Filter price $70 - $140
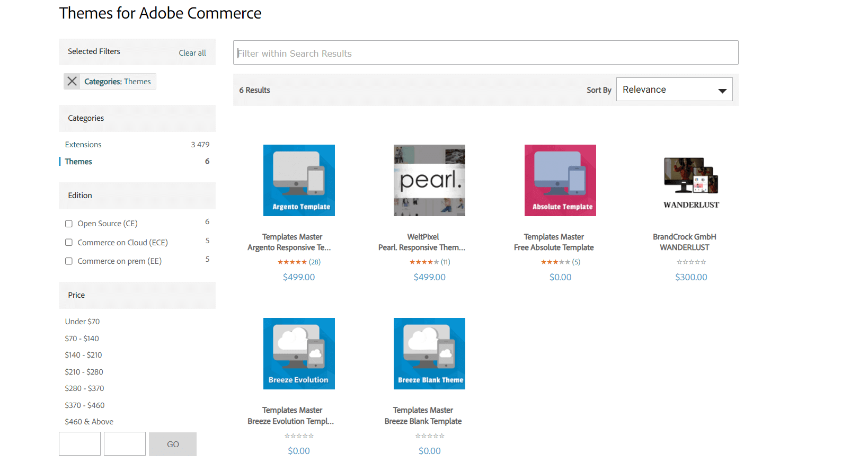 point(82,338)
